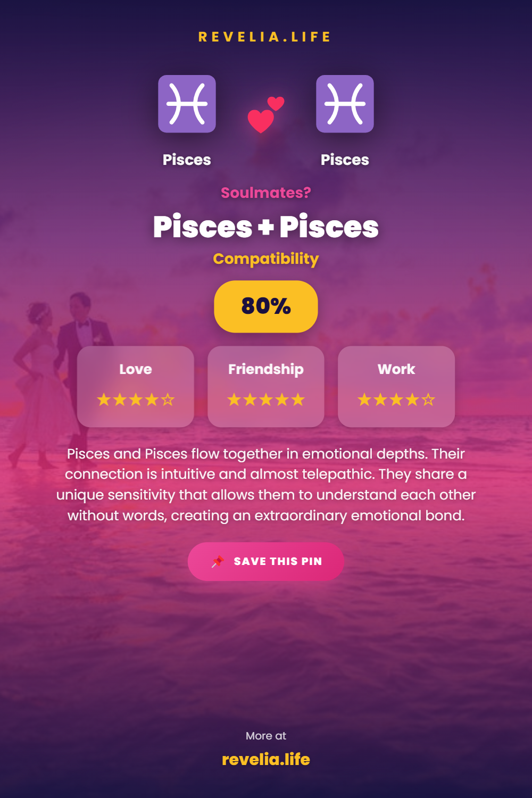The height and width of the screenshot is (798, 532).
Task: Click the left Pisces zodiac symbol icon
Action: pyautogui.click(x=187, y=104)
